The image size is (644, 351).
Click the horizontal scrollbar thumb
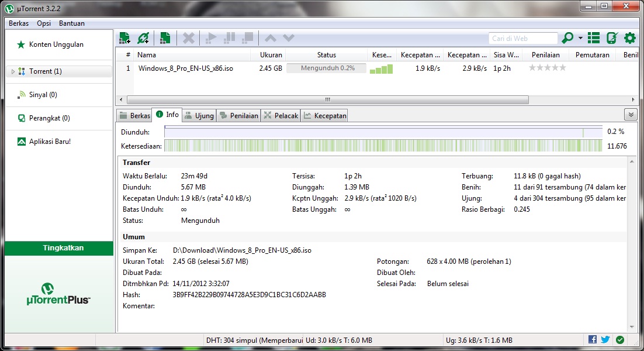pos(328,99)
